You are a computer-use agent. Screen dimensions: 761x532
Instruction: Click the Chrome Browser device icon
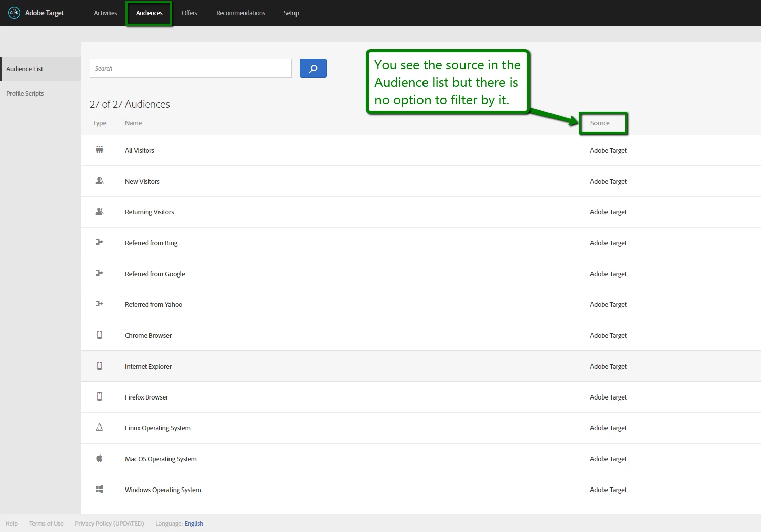pos(100,335)
